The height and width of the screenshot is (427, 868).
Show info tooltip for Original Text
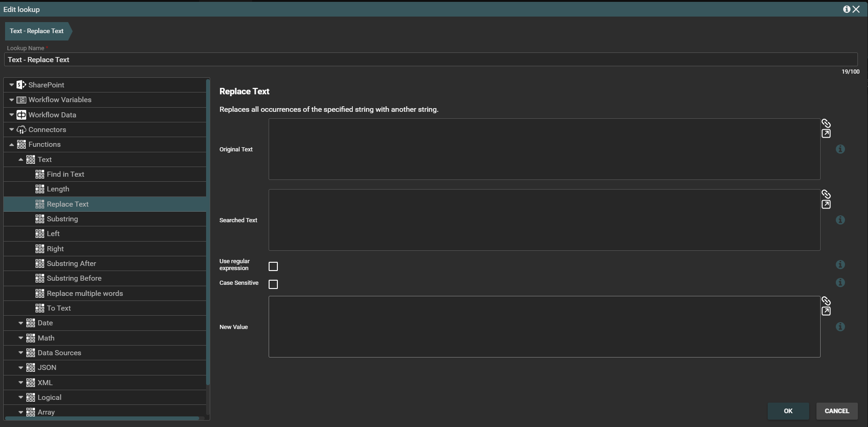840,149
